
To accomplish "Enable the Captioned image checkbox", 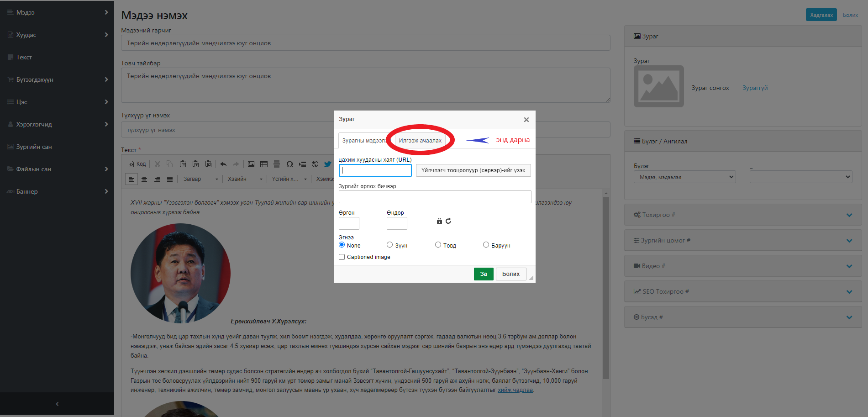I will [x=342, y=257].
